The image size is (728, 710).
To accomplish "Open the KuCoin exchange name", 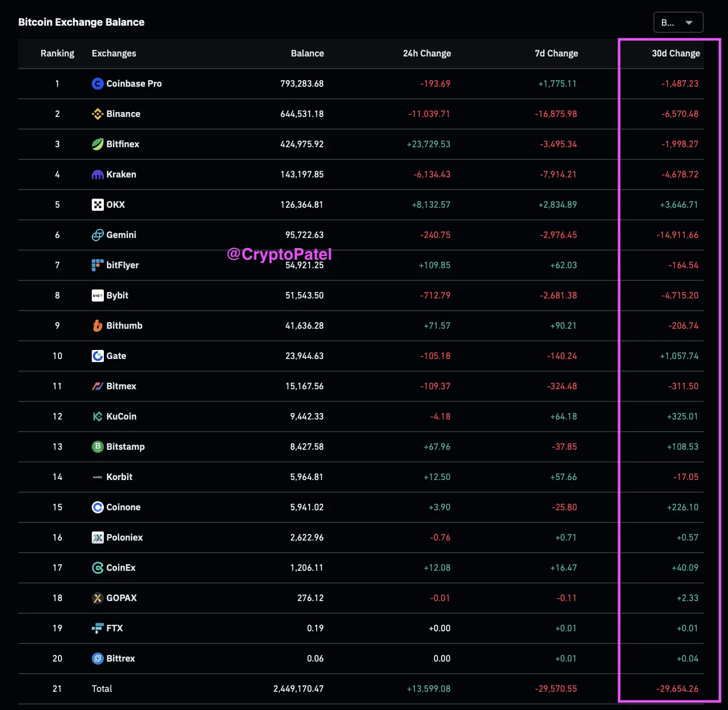I will [122, 417].
